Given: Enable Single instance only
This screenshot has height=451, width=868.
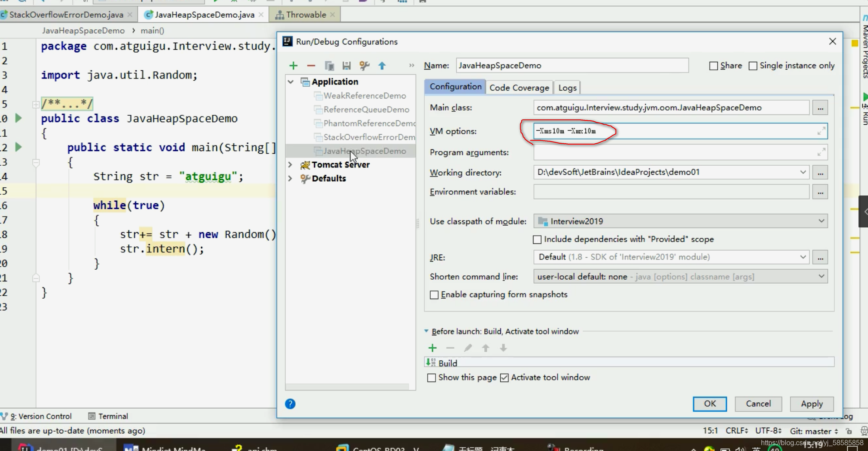Looking at the screenshot, I should [753, 66].
